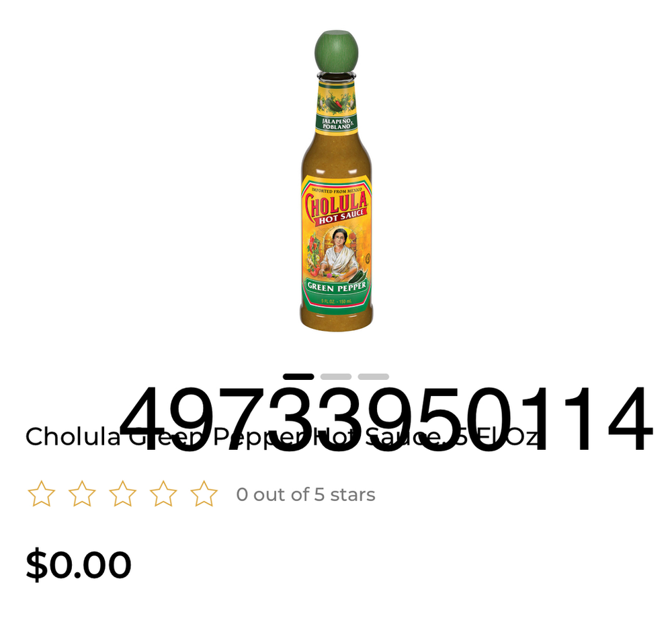The image size is (672, 620).
Task: Select the second rating star
Action: tap(82, 494)
